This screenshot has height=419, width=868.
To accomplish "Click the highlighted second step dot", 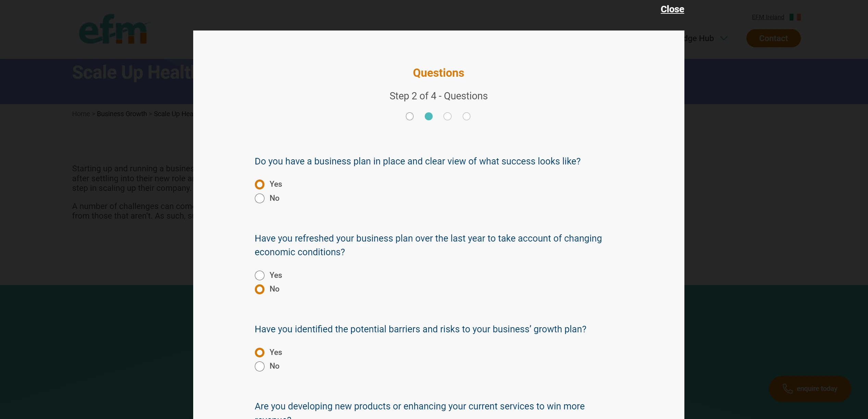I will click(429, 116).
